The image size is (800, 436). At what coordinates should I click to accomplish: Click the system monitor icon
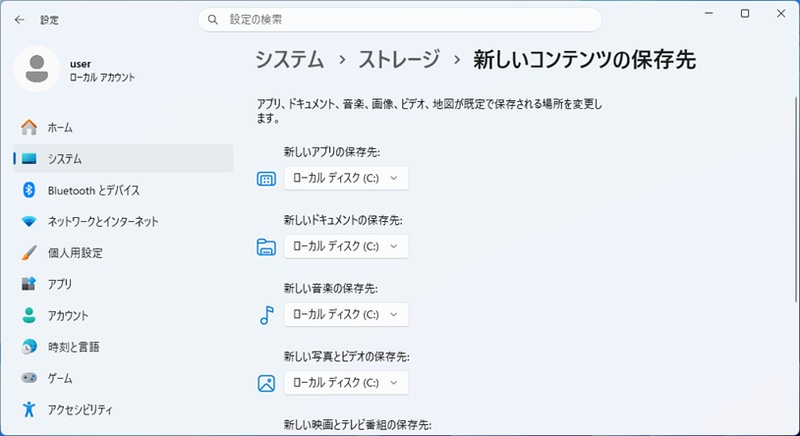pyautogui.click(x=29, y=159)
